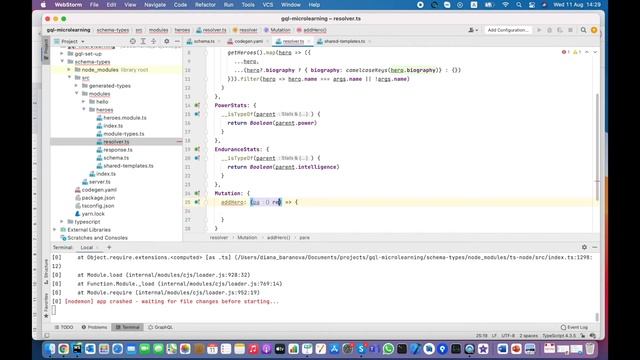The height and width of the screenshot is (360, 640).
Task: Collapse the heroes folder
Action: (x=84, y=109)
